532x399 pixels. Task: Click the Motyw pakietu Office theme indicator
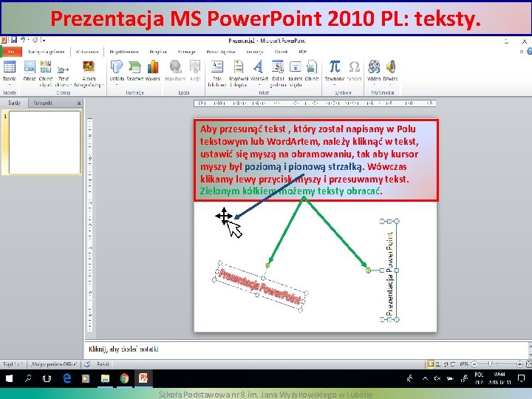pos(53,364)
